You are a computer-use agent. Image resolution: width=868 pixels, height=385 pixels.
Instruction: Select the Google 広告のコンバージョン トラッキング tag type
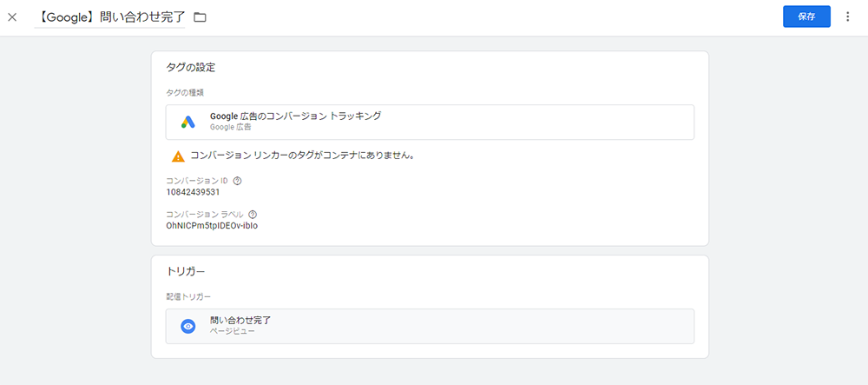point(430,122)
